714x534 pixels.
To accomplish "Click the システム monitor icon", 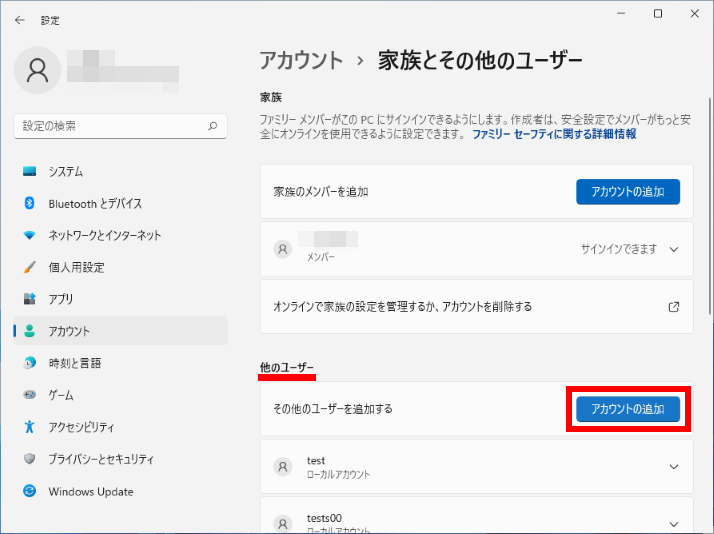I will pos(30,171).
